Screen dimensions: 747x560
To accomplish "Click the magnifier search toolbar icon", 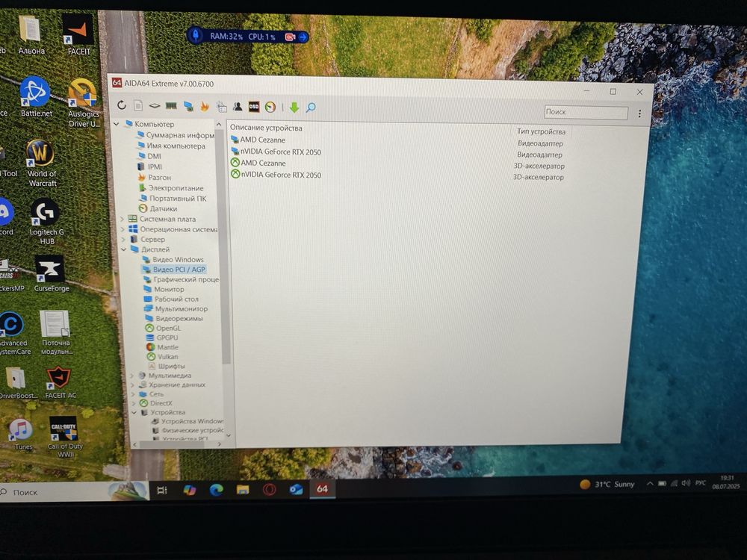I will click(x=311, y=108).
